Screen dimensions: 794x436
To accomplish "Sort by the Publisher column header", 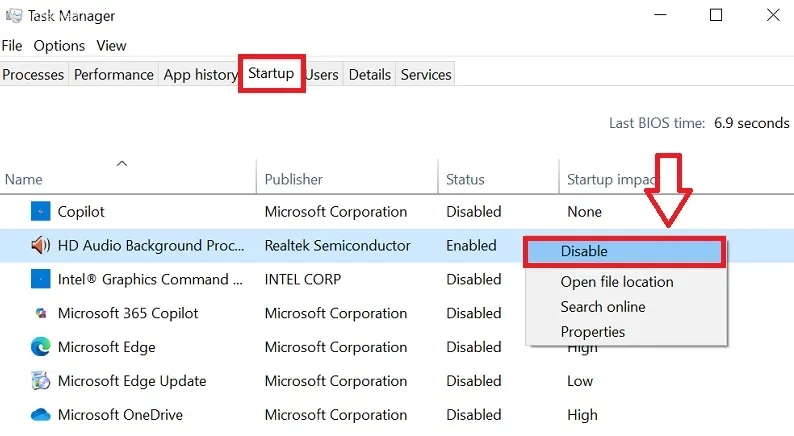I will click(x=293, y=180).
